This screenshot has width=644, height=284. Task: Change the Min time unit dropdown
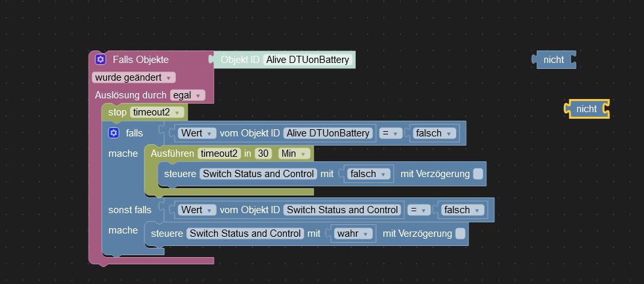point(294,153)
